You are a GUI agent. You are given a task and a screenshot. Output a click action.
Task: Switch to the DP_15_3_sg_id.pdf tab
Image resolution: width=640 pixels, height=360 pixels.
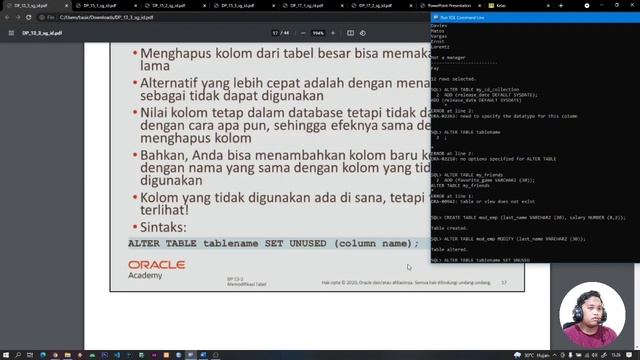tap(244, 6)
